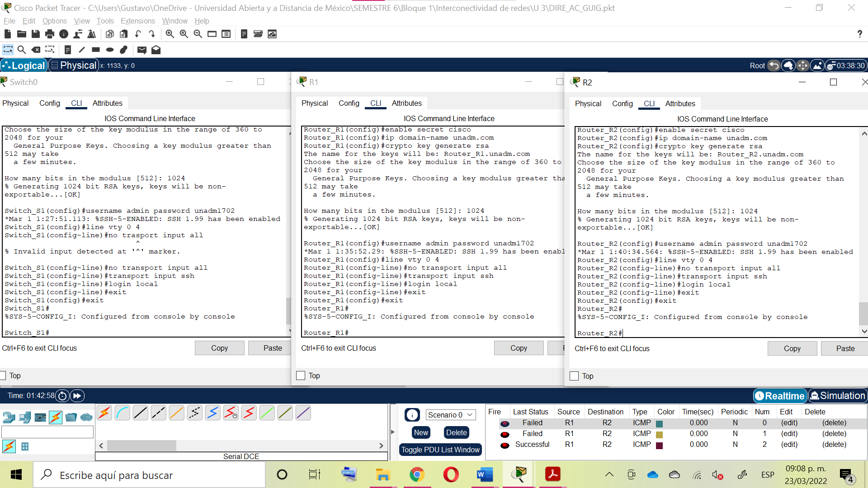Undo last action
868x488 pixels.
pos(138,34)
